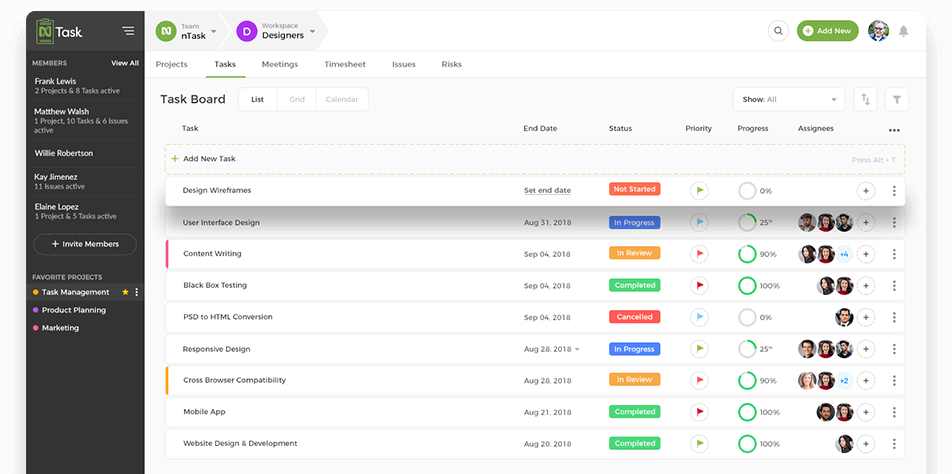Viewport: 952px width, 474px height.
Task: Toggle favorite star on Task Management
Action: tap(125, 292)
